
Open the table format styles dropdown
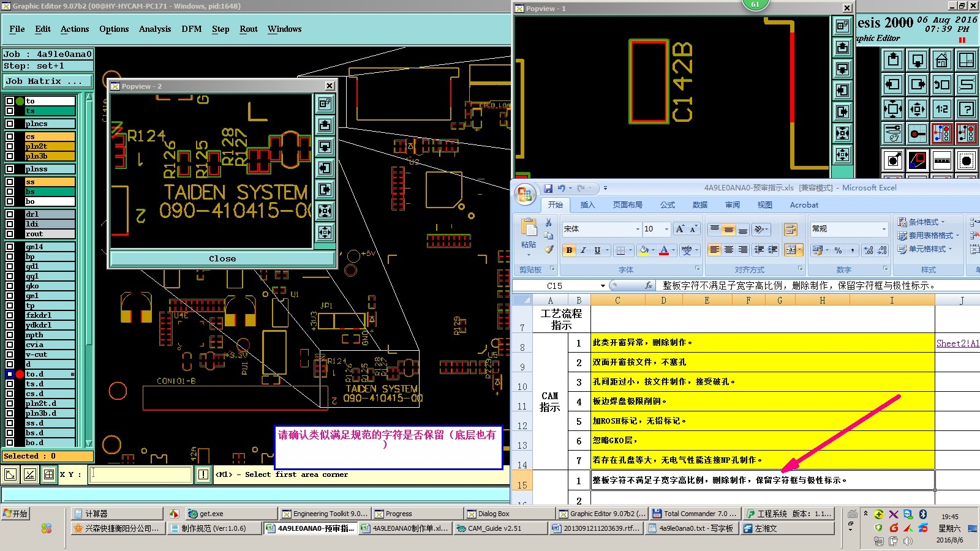click(929, 235)
